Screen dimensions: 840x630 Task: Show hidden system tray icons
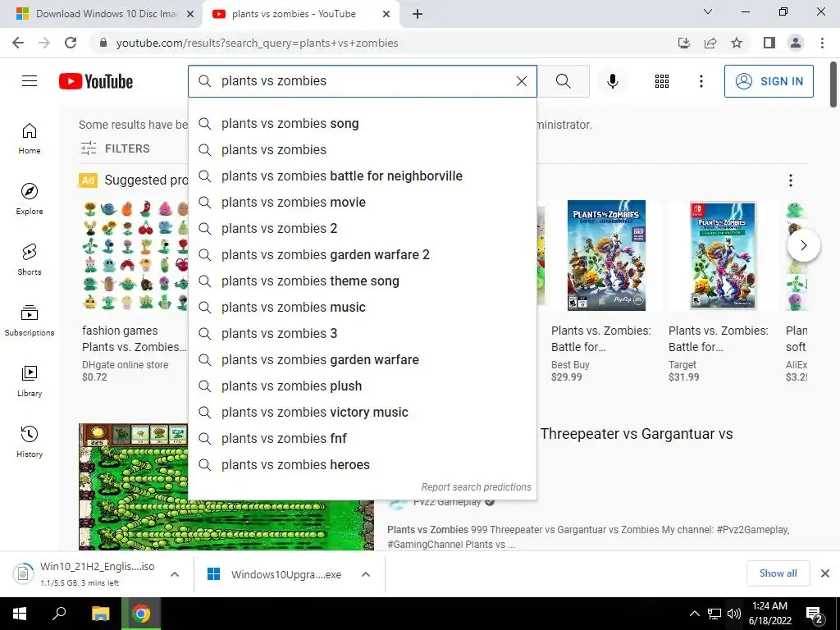coord(694,614)
